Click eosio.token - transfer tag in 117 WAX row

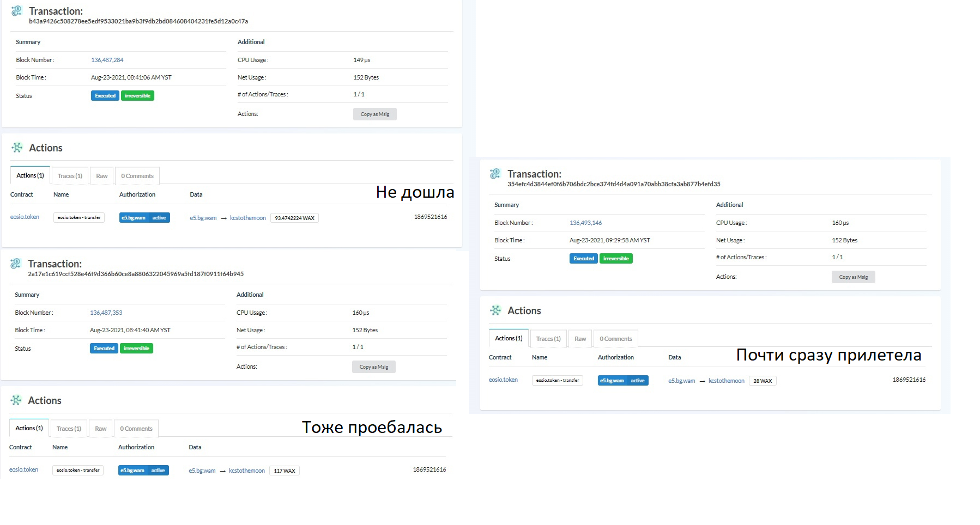[78, 470]
